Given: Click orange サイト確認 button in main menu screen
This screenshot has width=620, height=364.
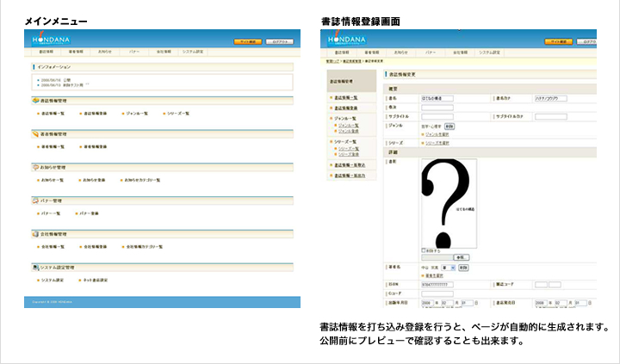Looking at the screenshot, I should (248, 41).
